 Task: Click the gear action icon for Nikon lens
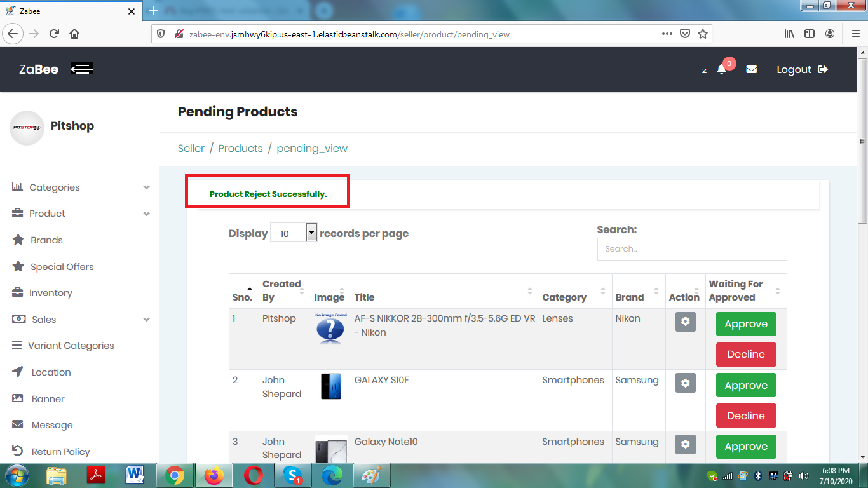coord(686,322)
